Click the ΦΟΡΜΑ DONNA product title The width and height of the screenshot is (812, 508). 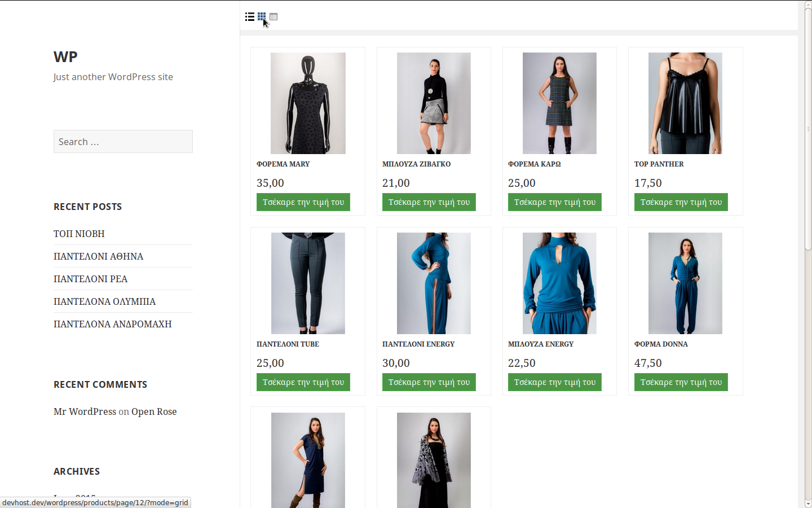coord(661,344)
